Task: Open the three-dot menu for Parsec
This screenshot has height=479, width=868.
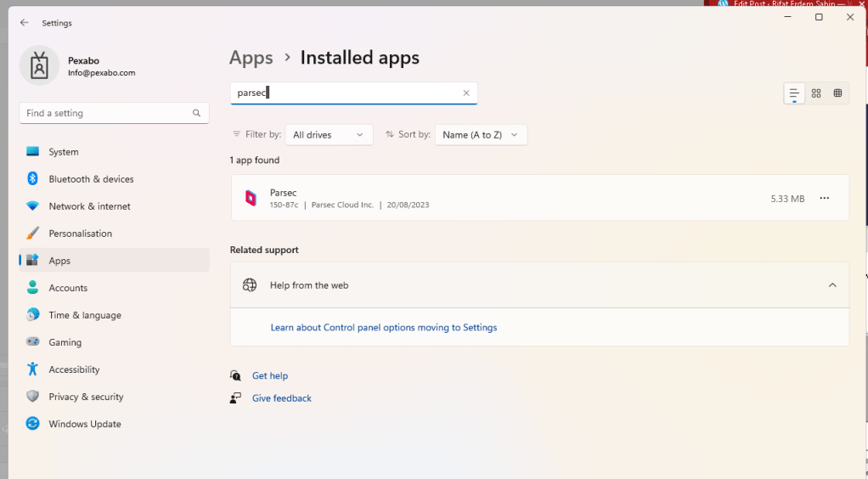Action: 825,198
